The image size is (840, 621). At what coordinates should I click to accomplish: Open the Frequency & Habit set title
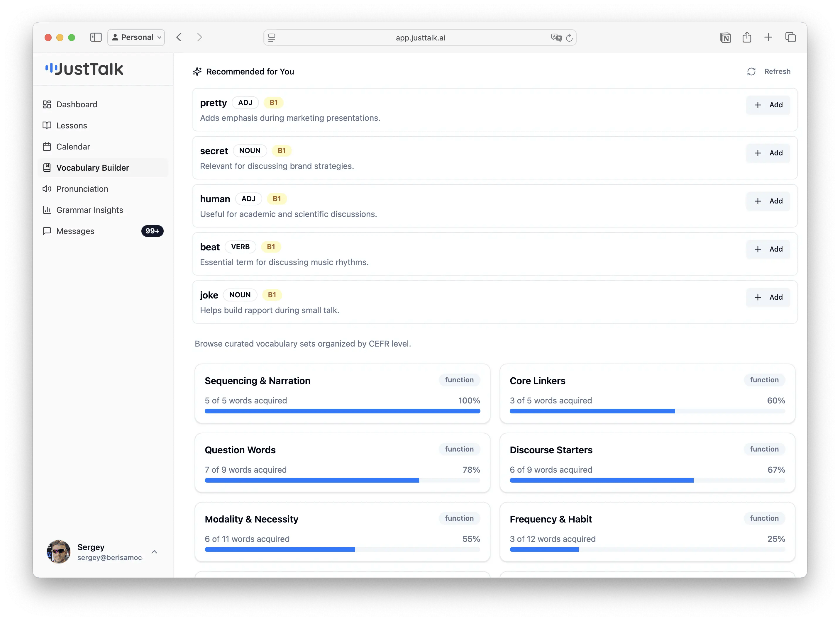click(x=551, y=519)
